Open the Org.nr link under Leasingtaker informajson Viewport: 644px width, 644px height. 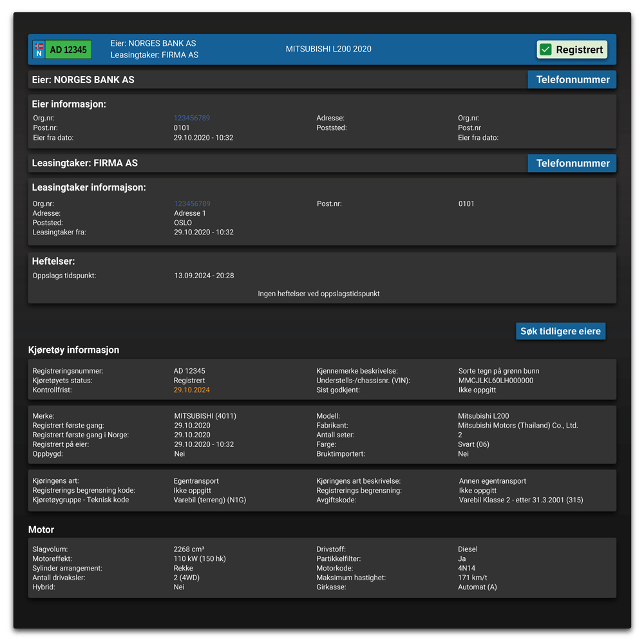coord(192,204)
